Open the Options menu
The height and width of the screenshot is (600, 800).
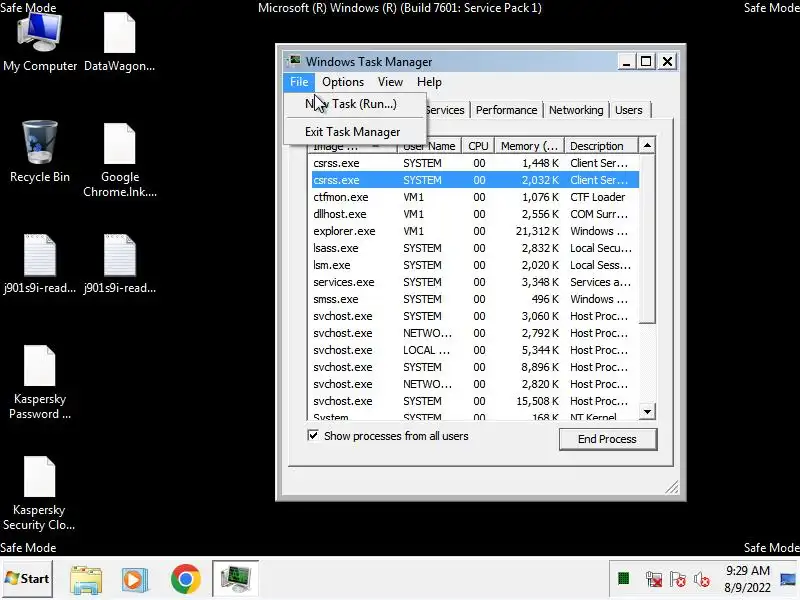point(343,82)
